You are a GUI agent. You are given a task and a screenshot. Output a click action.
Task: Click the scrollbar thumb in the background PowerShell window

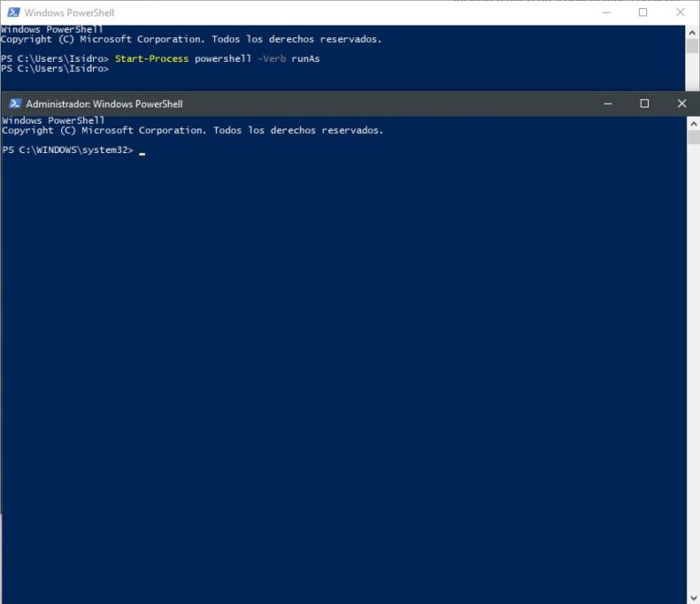tap(692, 46)
